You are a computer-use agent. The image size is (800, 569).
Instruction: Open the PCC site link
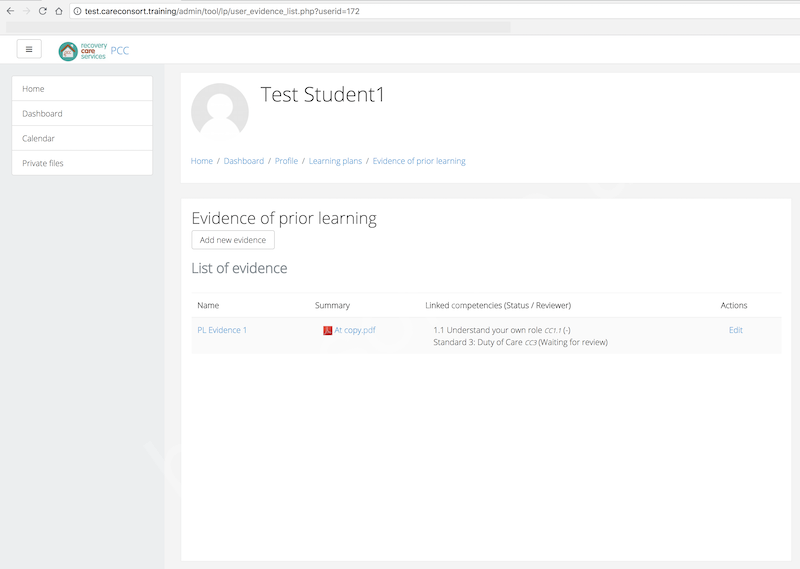point(120,51)
